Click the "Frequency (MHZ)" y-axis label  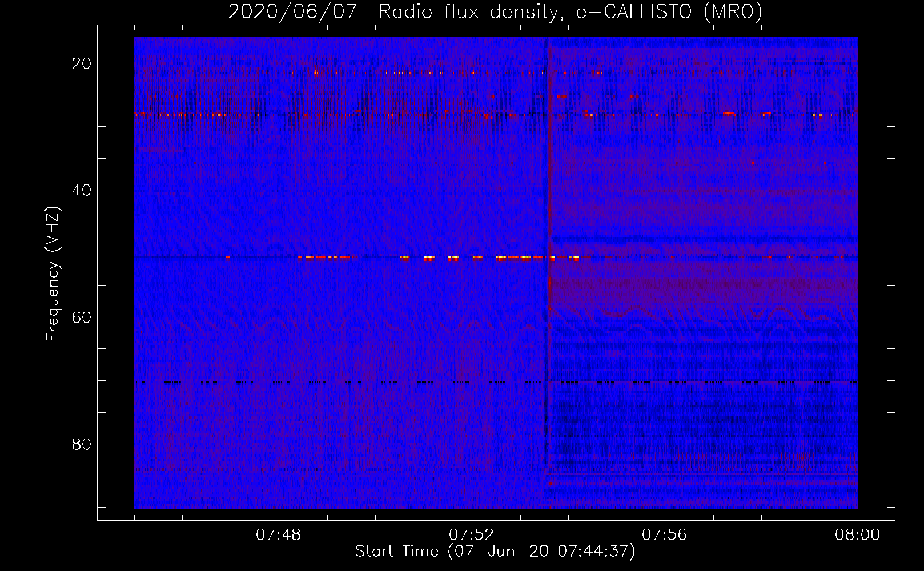point(53,274)
